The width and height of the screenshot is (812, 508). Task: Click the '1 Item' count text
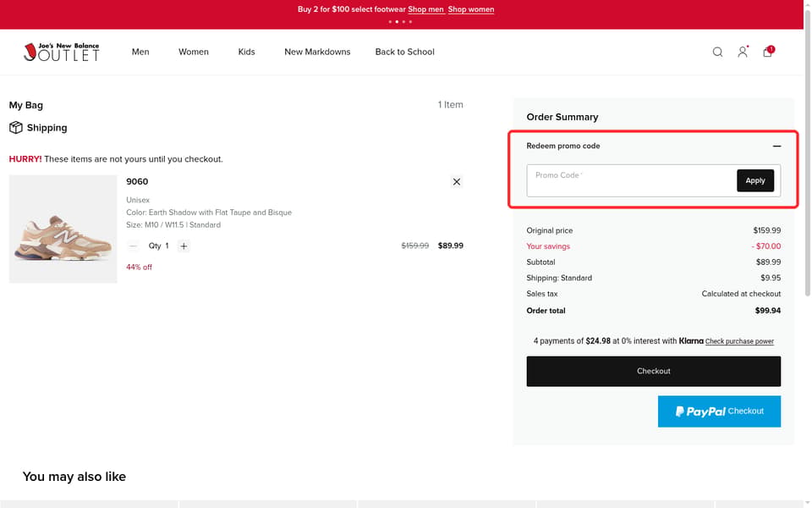[x=451, y=105]
